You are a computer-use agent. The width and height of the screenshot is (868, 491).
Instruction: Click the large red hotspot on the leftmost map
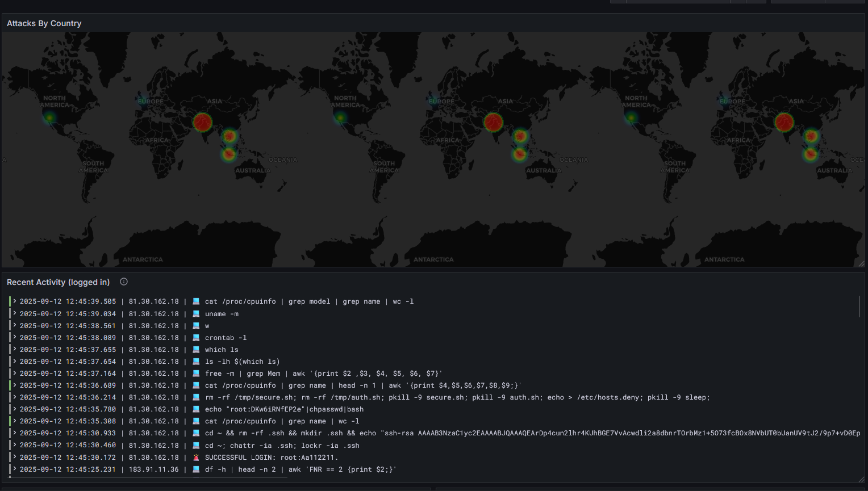pyautogui.click(x=202, y=122)
